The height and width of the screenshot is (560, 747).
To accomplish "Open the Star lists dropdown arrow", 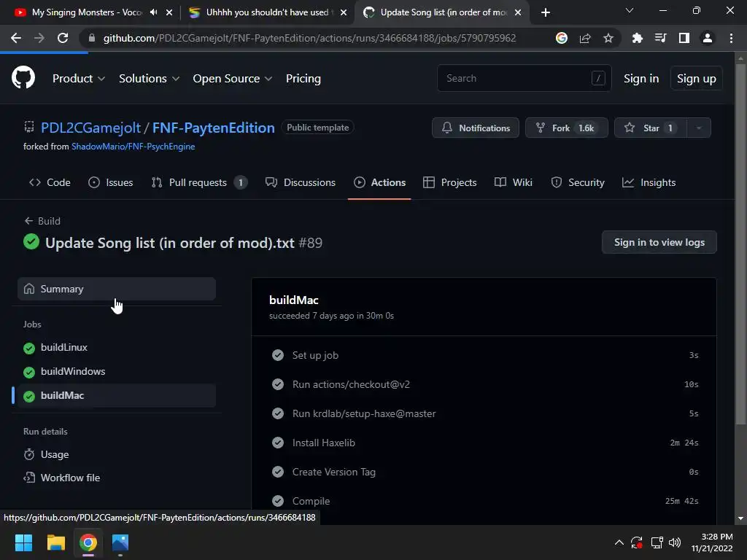I will [699, 128].
